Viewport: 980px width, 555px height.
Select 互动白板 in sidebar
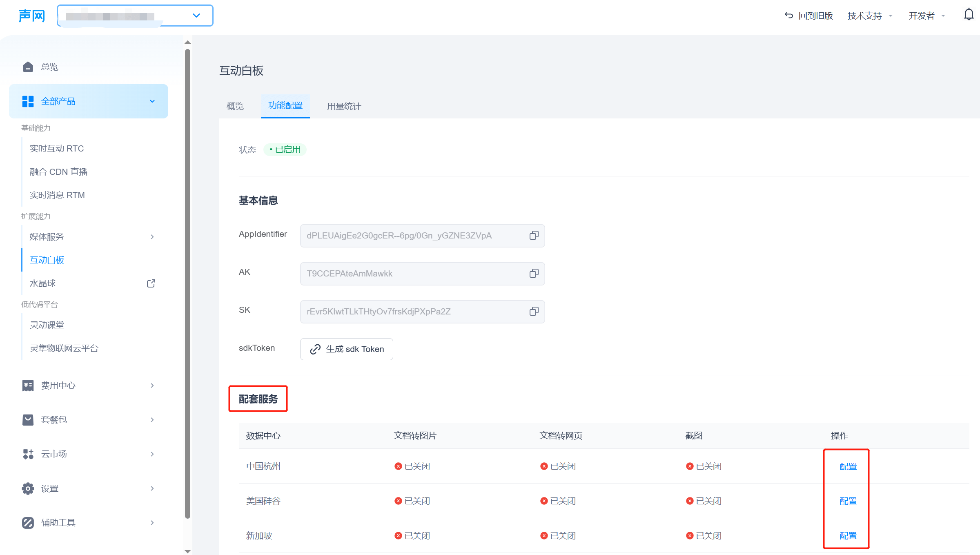[47, 260]
